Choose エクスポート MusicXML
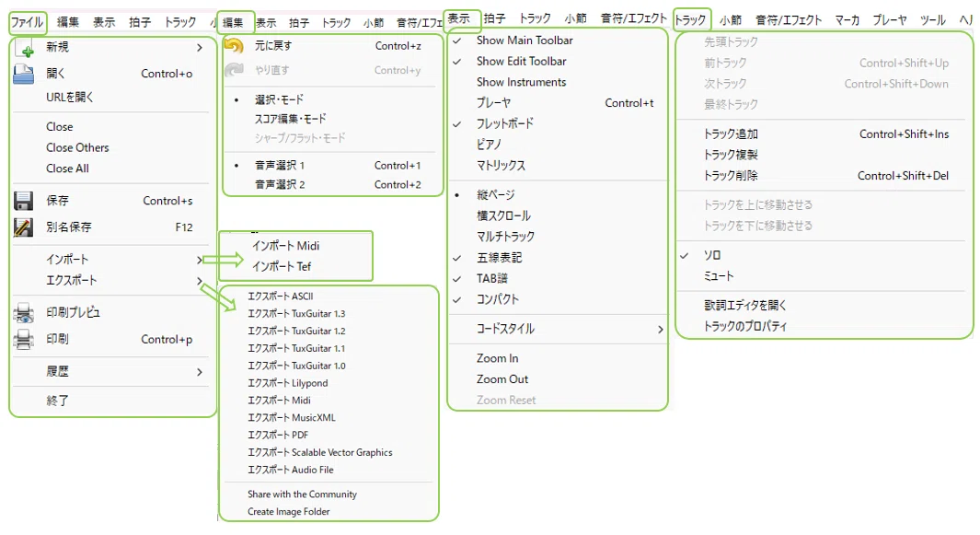980x535 pixels. tap(292, 418)
